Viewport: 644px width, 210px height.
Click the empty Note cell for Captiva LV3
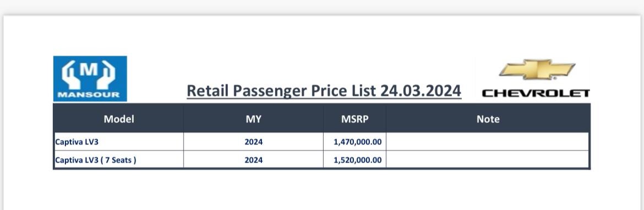click(x=488, y=142)
